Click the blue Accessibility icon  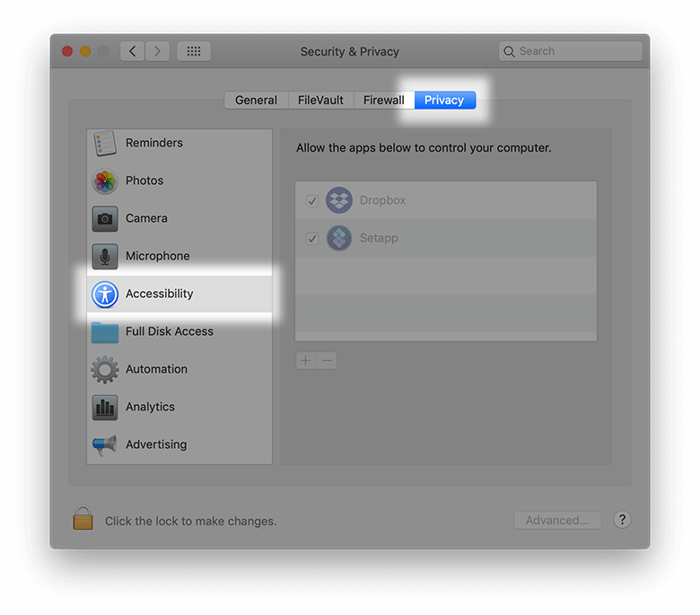[x=105, y=294]
